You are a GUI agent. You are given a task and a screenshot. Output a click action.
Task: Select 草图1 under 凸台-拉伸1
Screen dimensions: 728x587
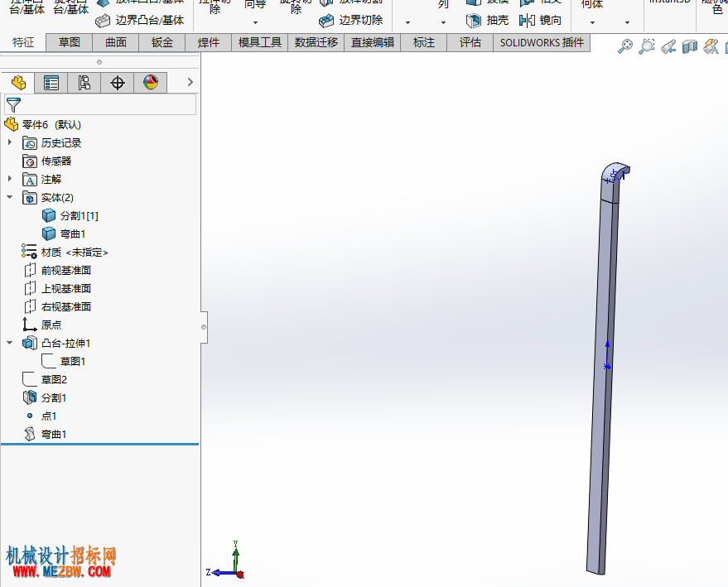pos(63,361)
